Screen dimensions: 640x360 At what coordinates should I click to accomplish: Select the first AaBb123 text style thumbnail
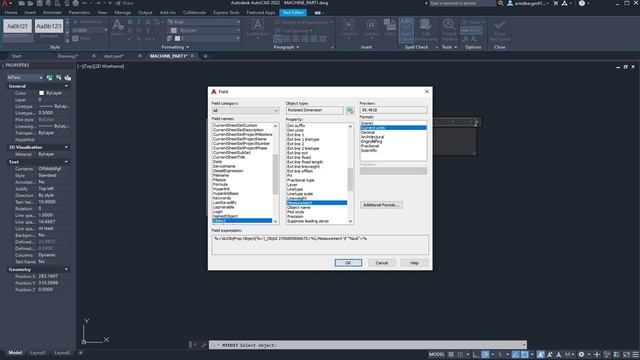[18, 27]
